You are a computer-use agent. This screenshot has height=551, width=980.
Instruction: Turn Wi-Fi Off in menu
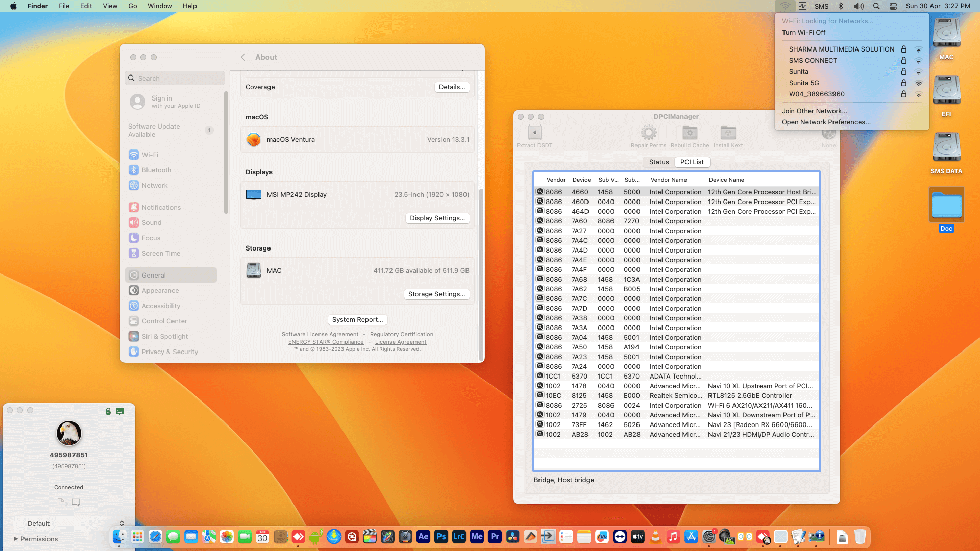tap(803, 32)
